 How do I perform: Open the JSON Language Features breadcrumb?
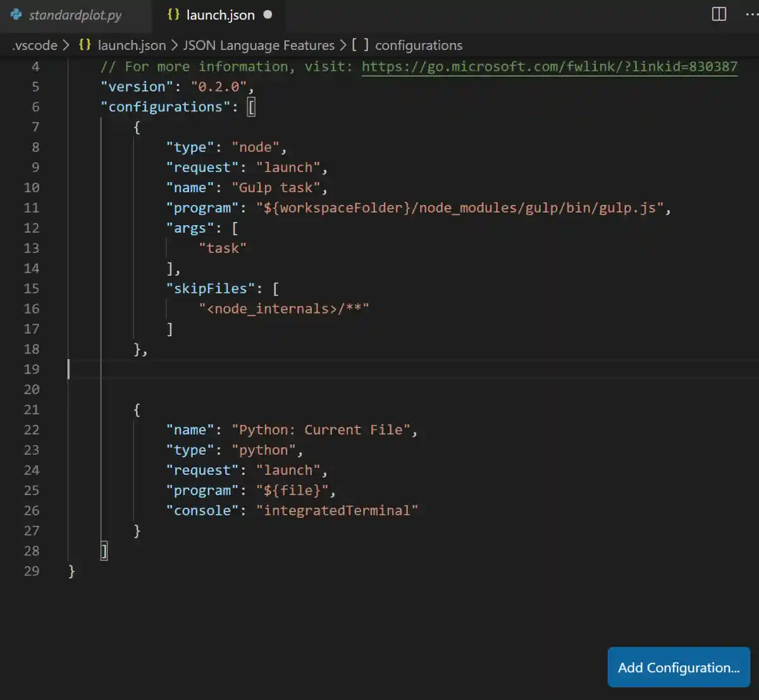(259, 46)
